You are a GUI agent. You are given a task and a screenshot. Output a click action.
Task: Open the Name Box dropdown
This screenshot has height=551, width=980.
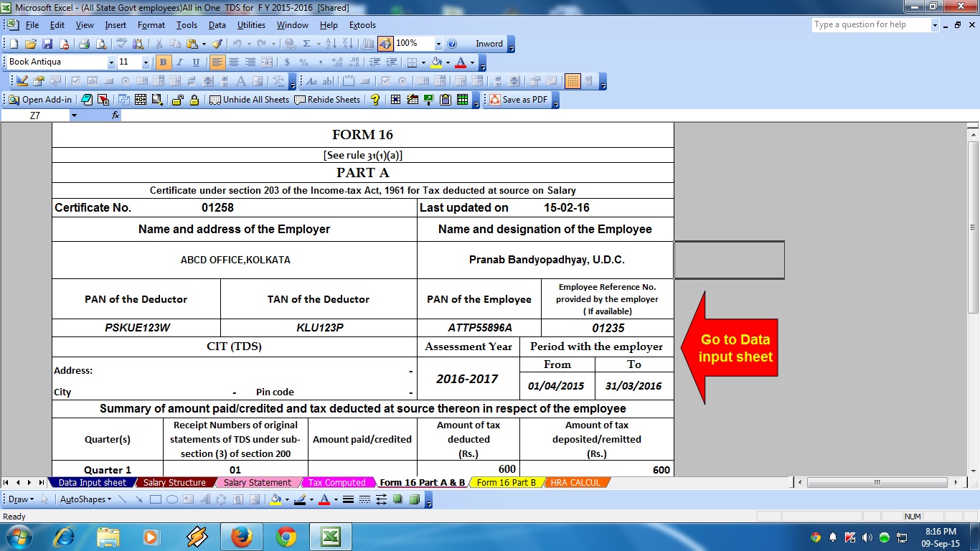click(74, 116)
